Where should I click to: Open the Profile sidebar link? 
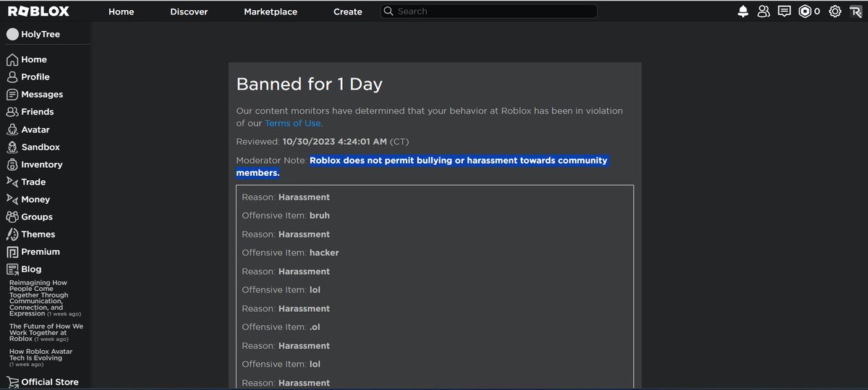click(x=35, y=77)
